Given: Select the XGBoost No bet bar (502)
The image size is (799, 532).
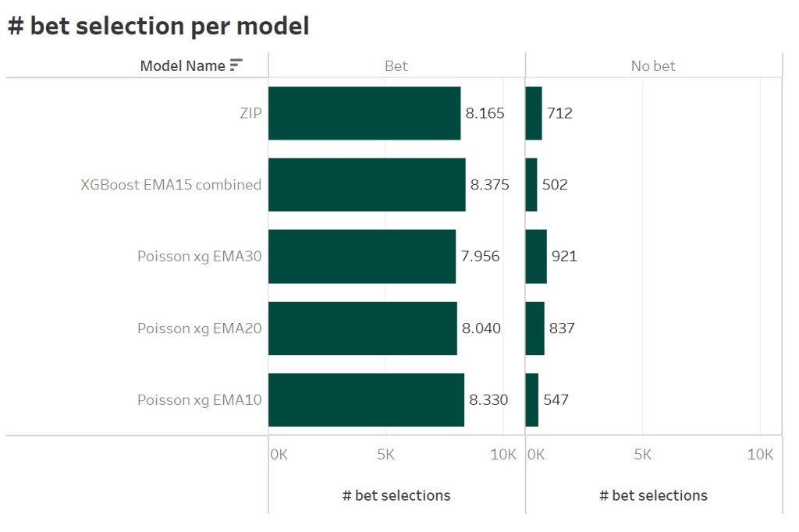Looking at the screenshot, I should [x=531, y=185].
